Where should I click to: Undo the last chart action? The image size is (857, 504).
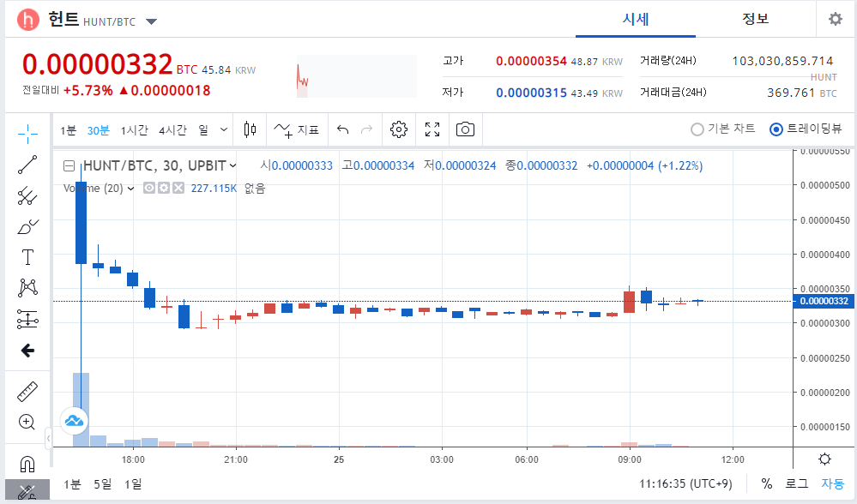[x=342, y=129]
